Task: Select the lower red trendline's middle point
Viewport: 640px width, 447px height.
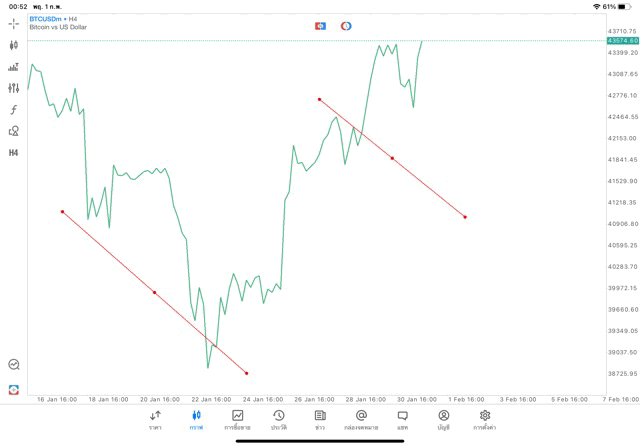Action: tap(154, 292)
